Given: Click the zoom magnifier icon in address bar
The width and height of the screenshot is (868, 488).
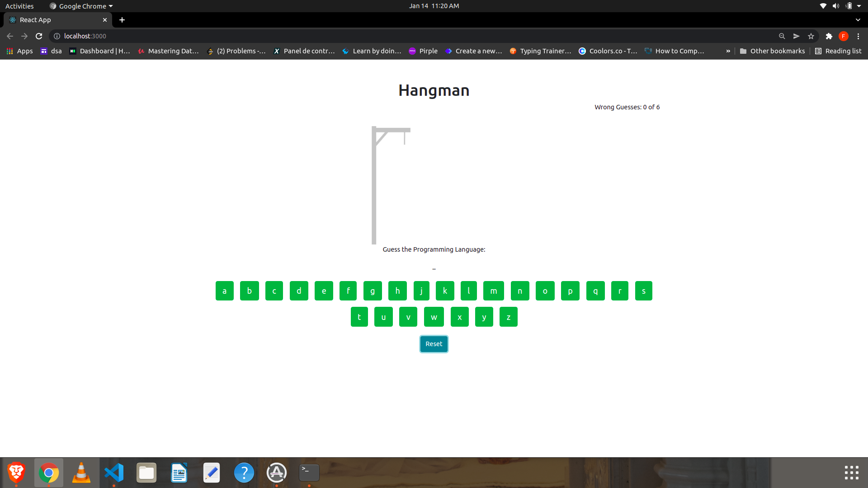Looking at the screenshot, I should pos(782,36).
